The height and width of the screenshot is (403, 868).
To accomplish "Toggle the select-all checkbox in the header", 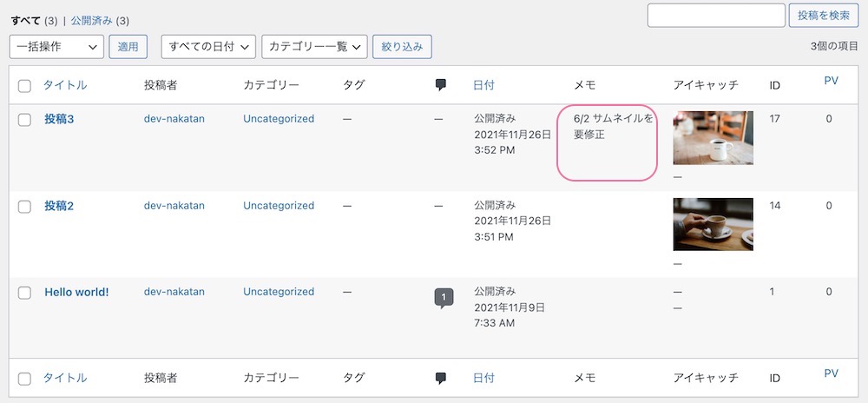I will 24,86.
